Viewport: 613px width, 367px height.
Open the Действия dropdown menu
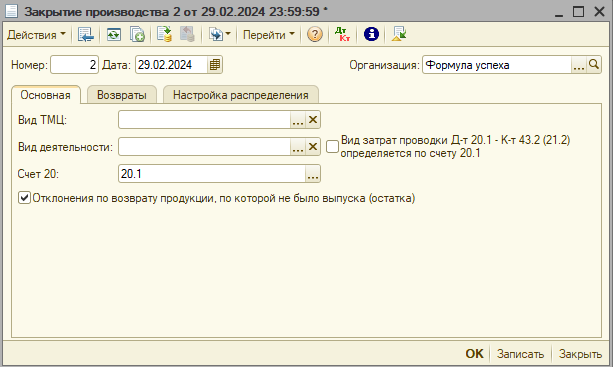pyautogui.click(x=36, y=35)
